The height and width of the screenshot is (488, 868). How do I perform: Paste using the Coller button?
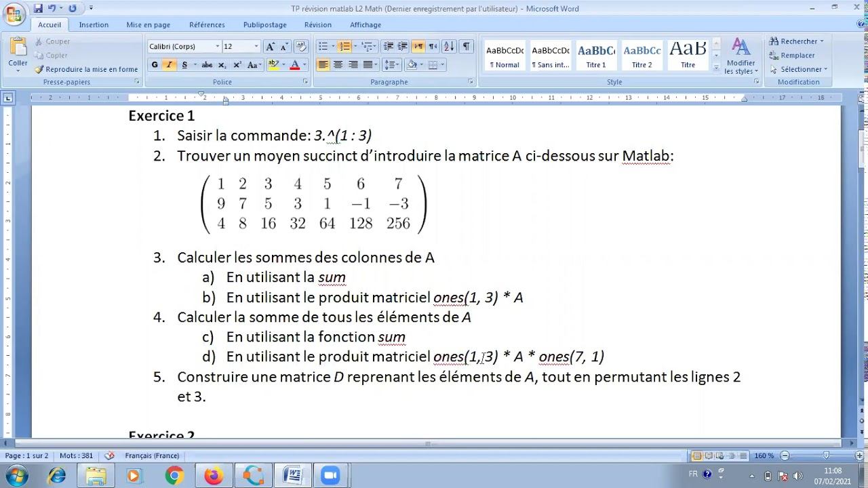tap(18, 53)
